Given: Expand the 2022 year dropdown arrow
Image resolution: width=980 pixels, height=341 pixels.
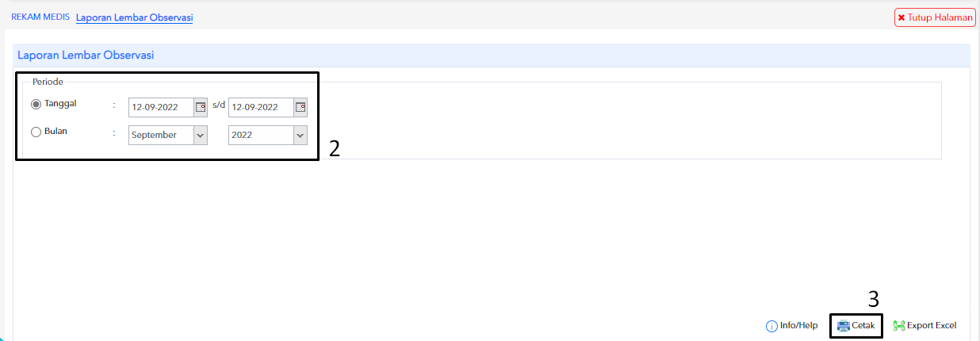Looking at the screenshot, I should coord(301,136).
